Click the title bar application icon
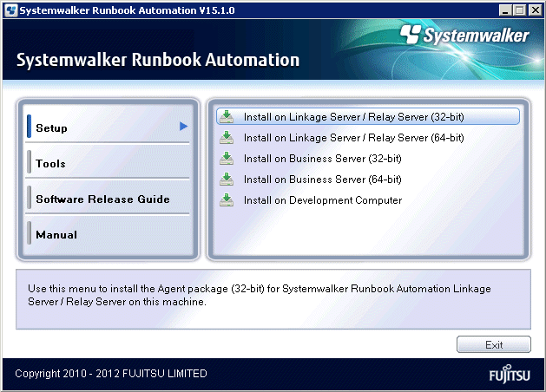Viewport: 546px width, 392px height. tap(10, 10)
